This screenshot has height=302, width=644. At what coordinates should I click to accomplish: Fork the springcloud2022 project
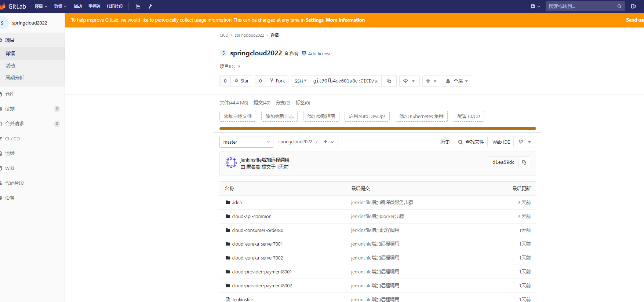(x=277, y=81)
